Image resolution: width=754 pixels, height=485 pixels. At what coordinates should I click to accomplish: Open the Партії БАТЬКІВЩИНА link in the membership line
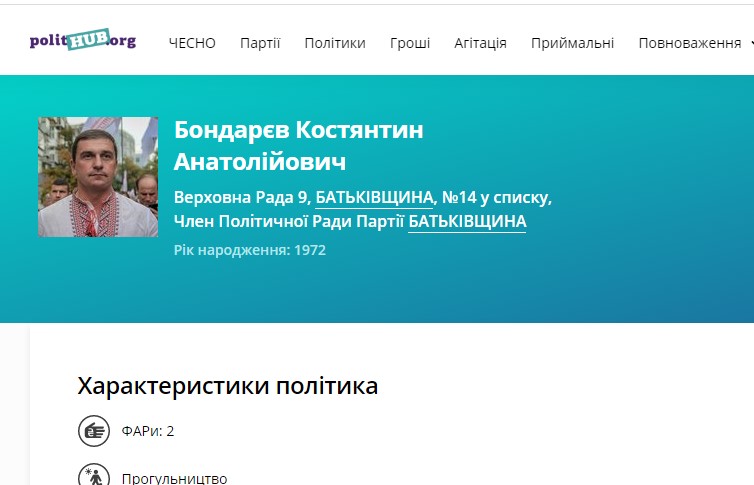467,221
